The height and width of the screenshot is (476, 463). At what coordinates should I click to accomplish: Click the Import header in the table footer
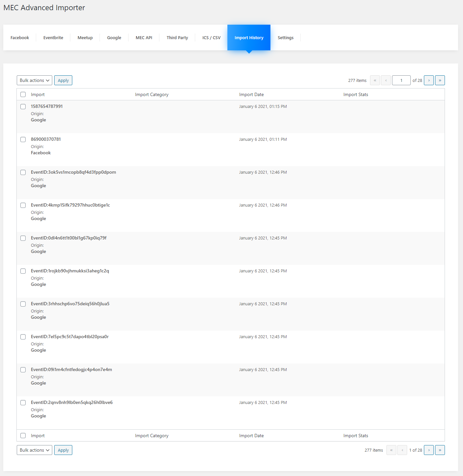tap(38, 436)
